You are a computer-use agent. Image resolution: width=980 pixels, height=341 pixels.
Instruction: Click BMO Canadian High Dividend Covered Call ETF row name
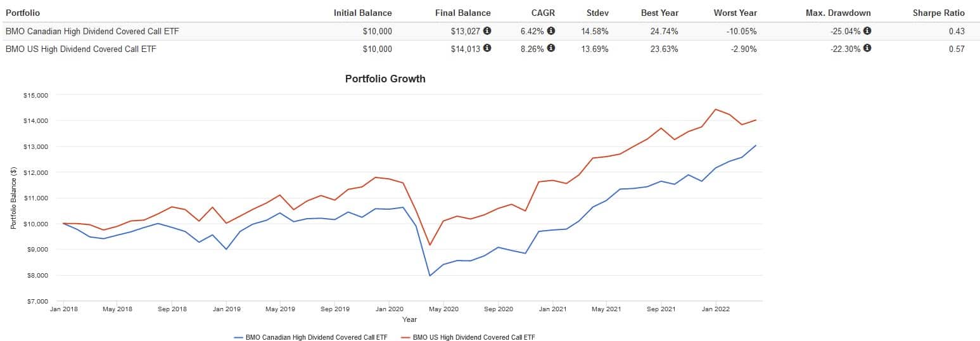pyautogui.click(x=92, y=31)
